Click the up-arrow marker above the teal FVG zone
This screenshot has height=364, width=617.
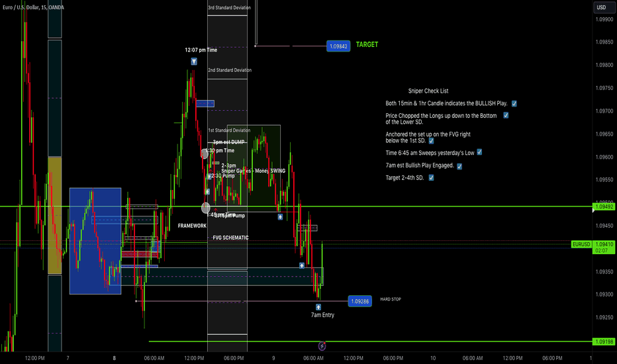point(302,265)
